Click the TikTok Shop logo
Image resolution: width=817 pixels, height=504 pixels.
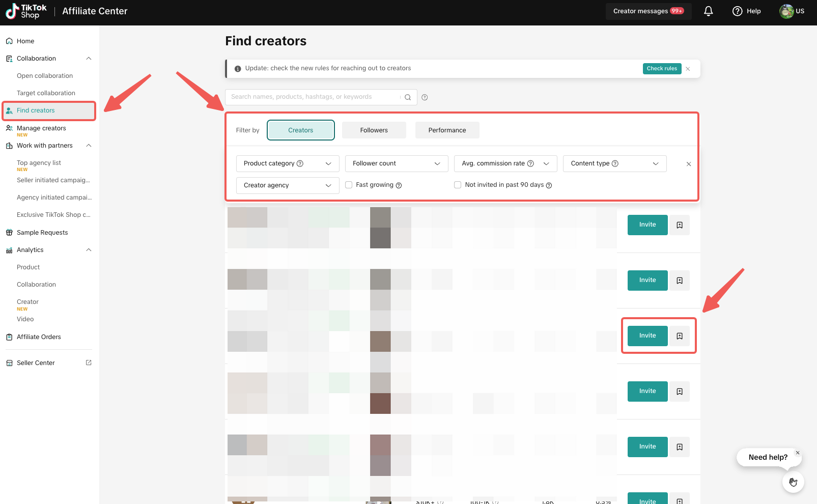[26, 11]
